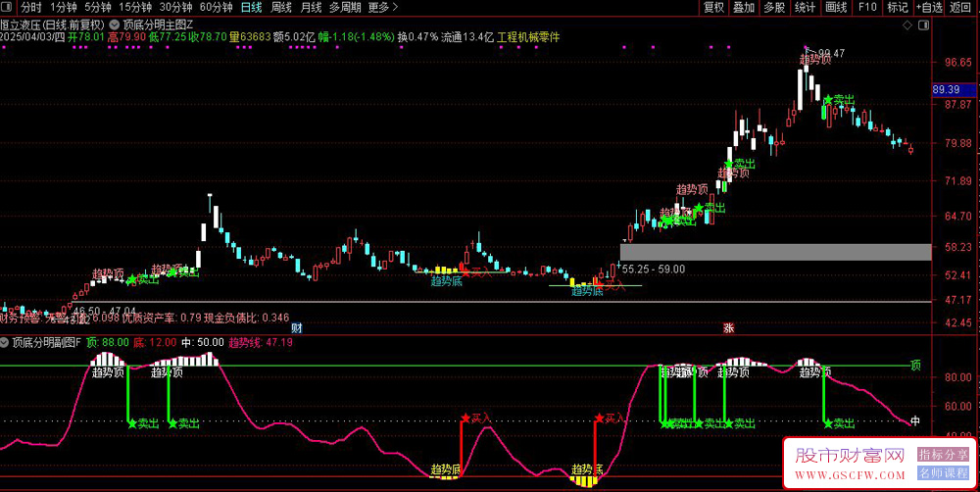Click 中: 50.00 indicator value

pos(202,343)
